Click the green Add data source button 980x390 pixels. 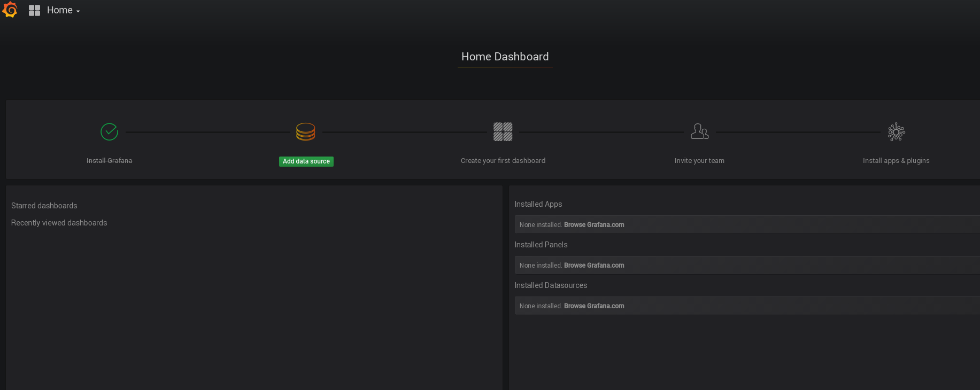pos(306,161)
